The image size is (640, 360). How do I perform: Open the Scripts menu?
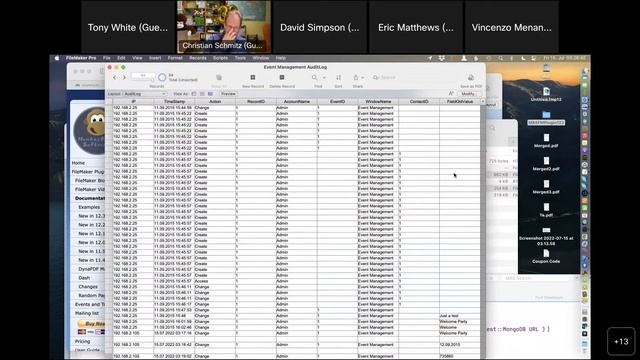click(220, 58)
